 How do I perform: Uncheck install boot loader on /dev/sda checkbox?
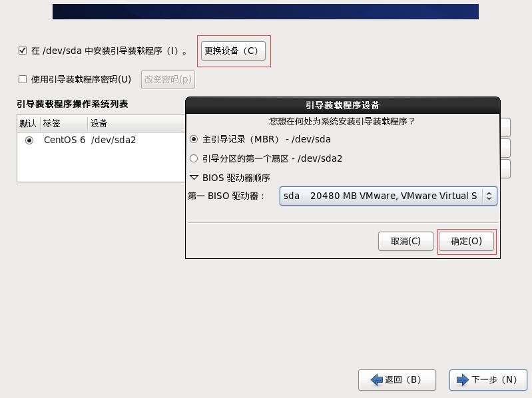pyautogui.click(x=23, y=51)
